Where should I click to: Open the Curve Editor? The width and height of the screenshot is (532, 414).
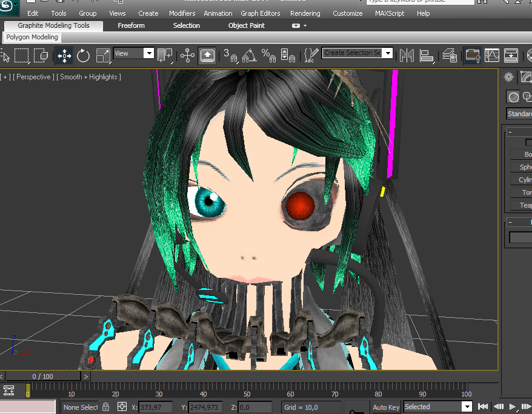pyautogui.click(x=491, y=55)
